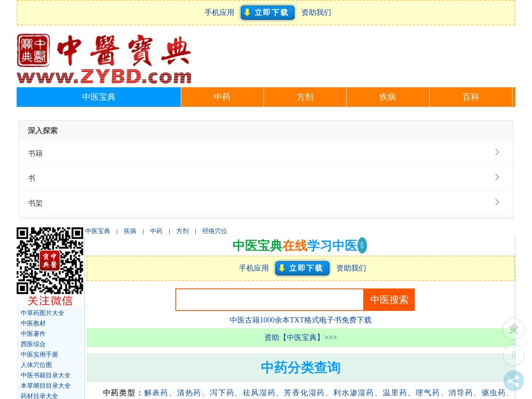Click the blue share floating button

pos(513,381)
